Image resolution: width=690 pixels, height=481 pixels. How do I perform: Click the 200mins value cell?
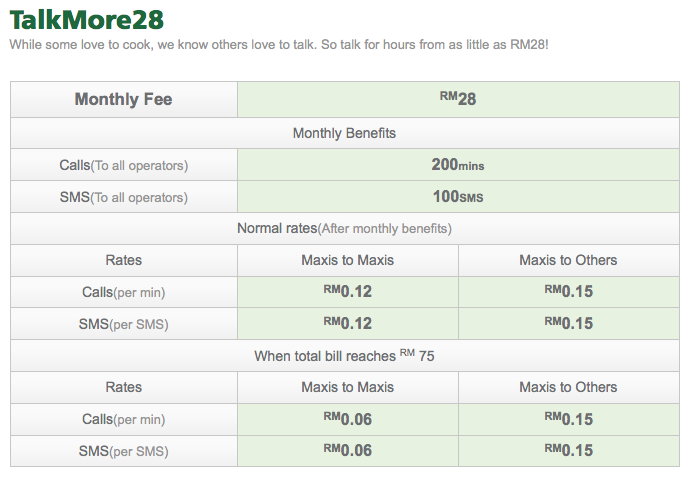(458, 165)
